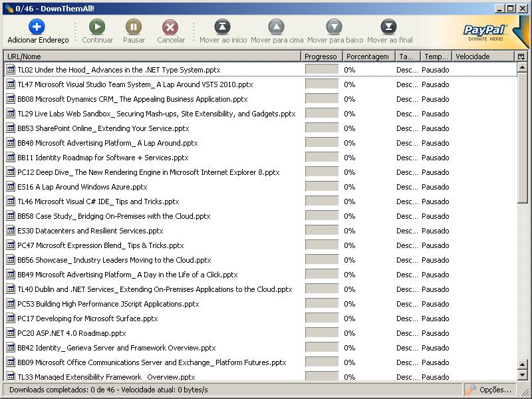Click the progress bar of TL47 row
The height and width of the screenshot is (399, 532).
click(x=322, y=84)
